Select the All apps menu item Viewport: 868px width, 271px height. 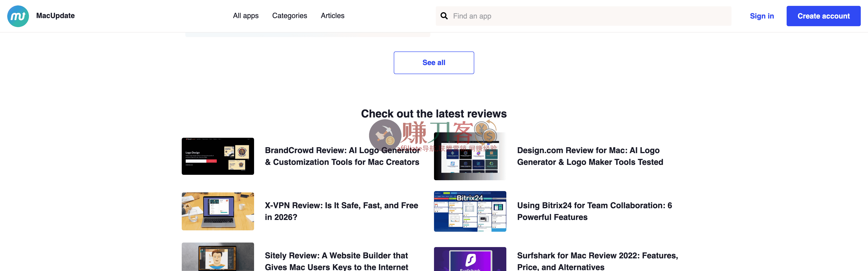click(x=245, y=16)
